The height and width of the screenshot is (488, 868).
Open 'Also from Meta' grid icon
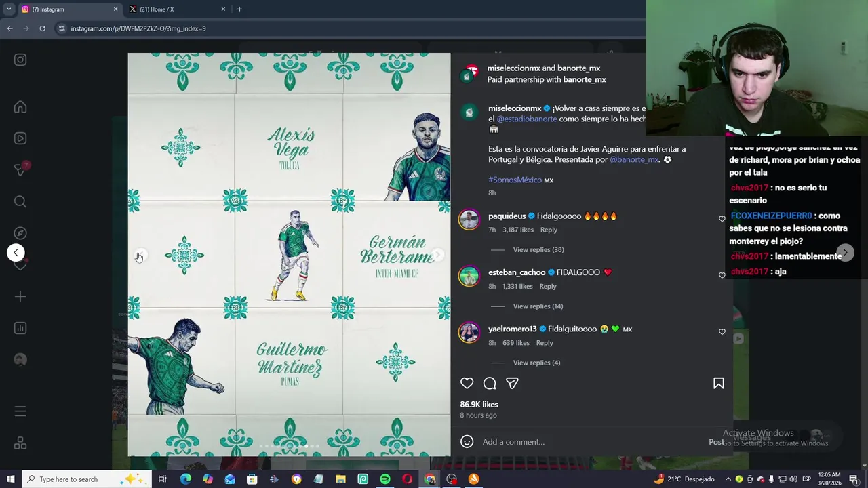coord(20,443)
